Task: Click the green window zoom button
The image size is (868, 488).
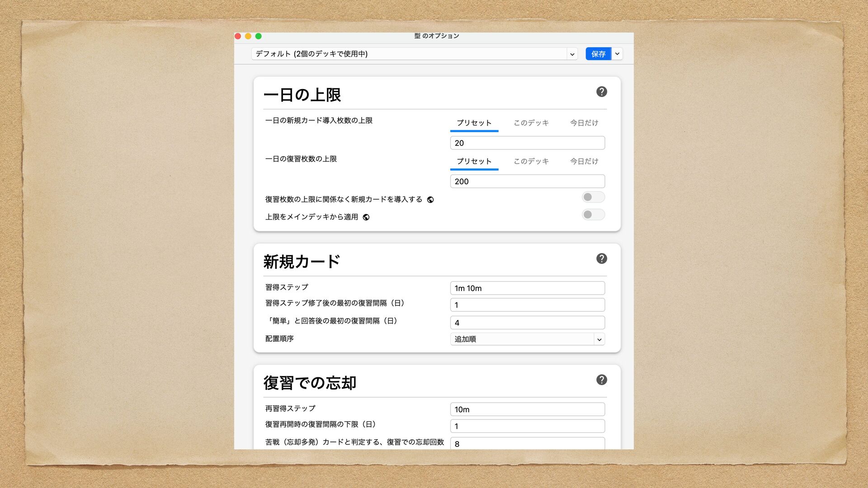Action: (259, 36)
